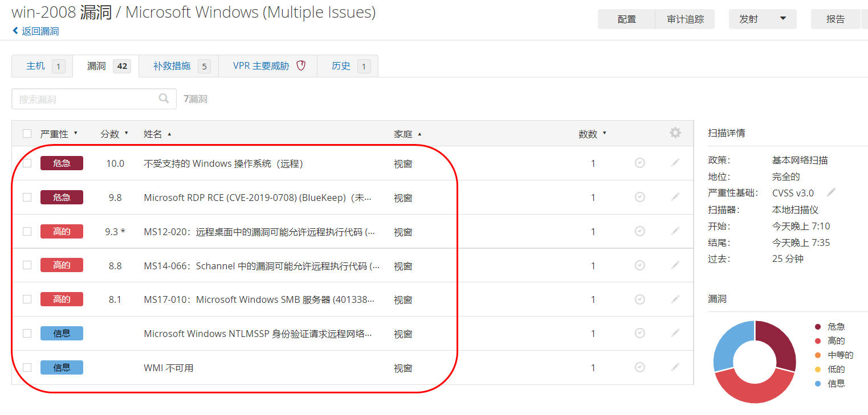This screenshot has width=868, height=415.
Task: Switch to the 历史 tab
Action: [x=348, y=66]
